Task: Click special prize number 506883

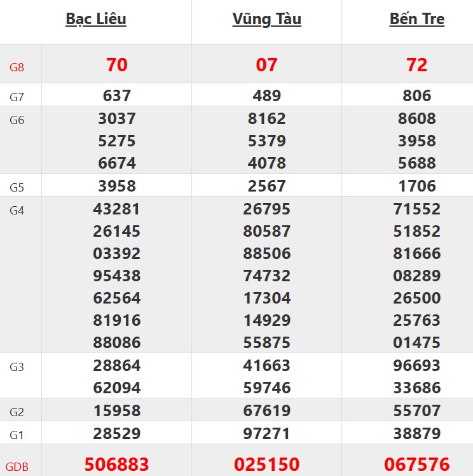Action: 117,465
